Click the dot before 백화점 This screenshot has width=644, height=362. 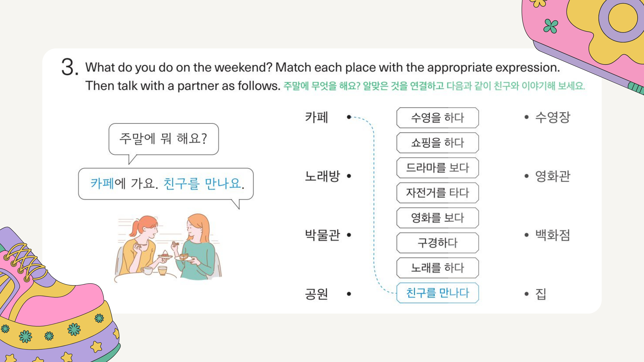[527, 235]
